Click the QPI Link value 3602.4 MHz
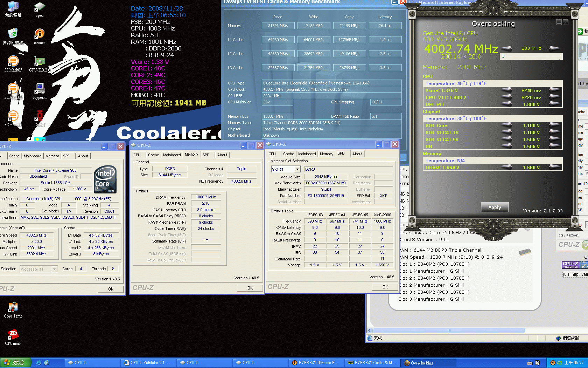588x368 pixels. pyautogui.click(x=36, y=254)
